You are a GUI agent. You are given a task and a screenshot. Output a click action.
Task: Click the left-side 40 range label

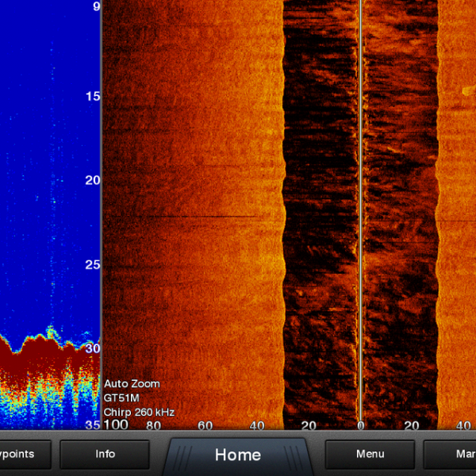[x=257, y=425]
